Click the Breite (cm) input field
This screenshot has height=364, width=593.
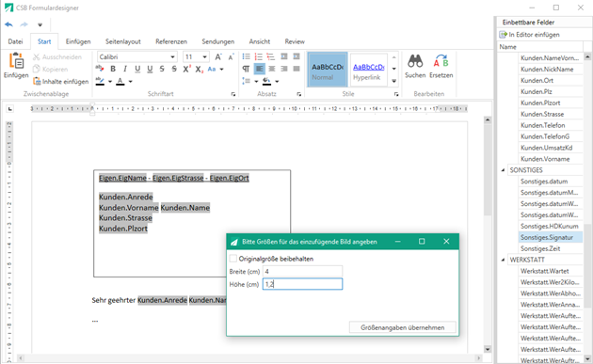[302, 272]
